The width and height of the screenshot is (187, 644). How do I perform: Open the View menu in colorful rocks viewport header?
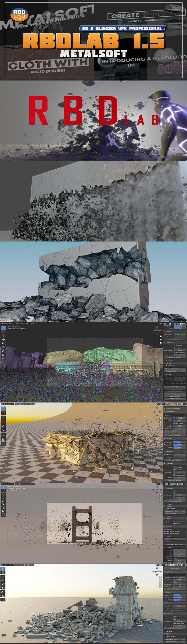point(17,324)
